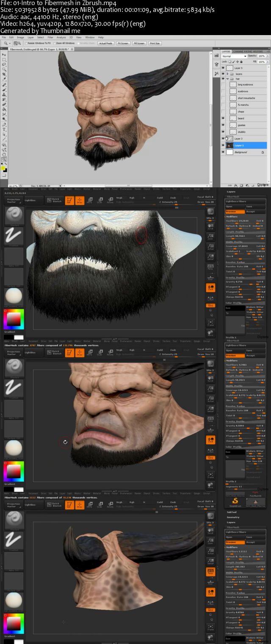Click the color picker square in beard close-up ZBrush frame

click(14, 319)
